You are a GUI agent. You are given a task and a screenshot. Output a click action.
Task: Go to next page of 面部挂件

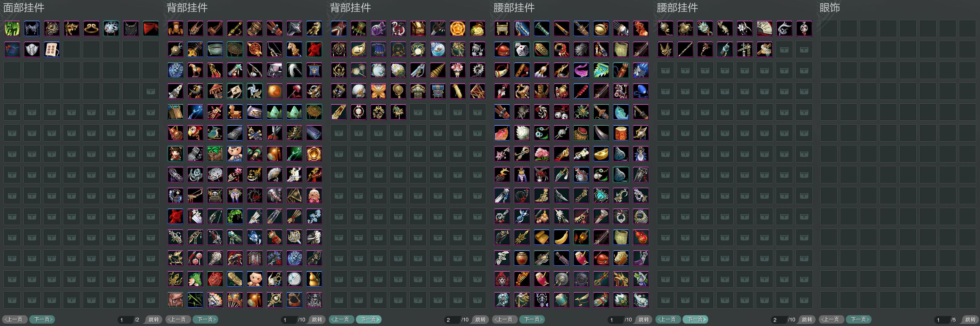[x=42, y=319]
